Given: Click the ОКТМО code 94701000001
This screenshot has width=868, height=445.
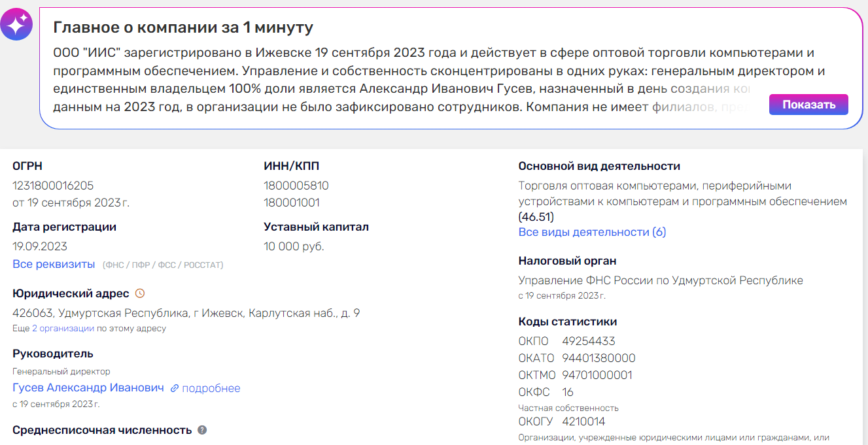Looking at the screenshot, I should tap(597, 375).
